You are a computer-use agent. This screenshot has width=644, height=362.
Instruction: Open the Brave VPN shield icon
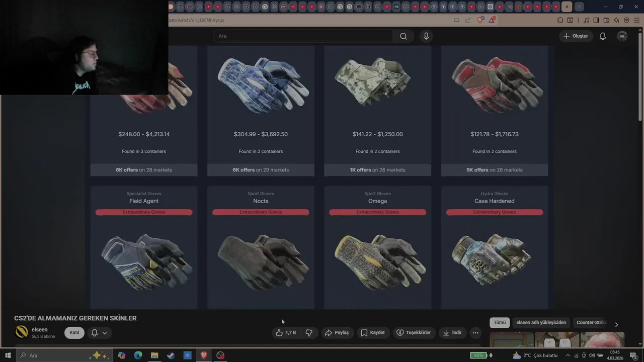coord(626,20)
